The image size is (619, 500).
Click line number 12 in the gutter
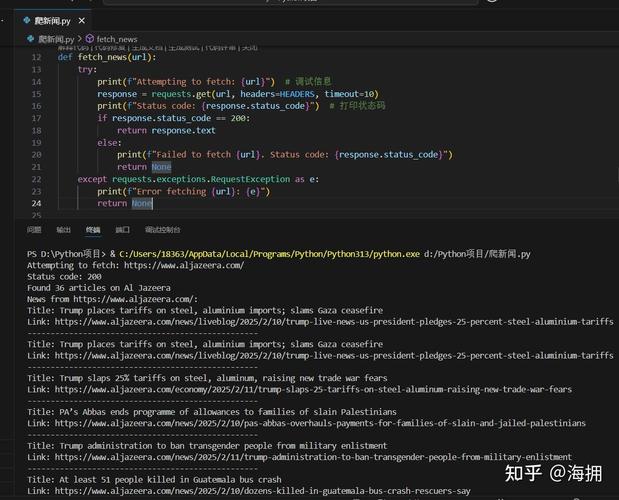click(x=36, y=57)
